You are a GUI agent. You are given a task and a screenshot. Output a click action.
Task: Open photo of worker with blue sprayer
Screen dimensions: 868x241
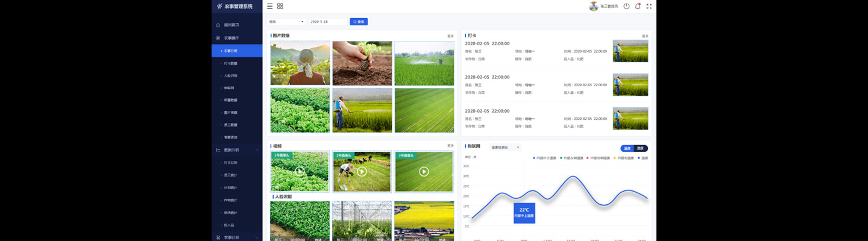(x=362, y=110)
